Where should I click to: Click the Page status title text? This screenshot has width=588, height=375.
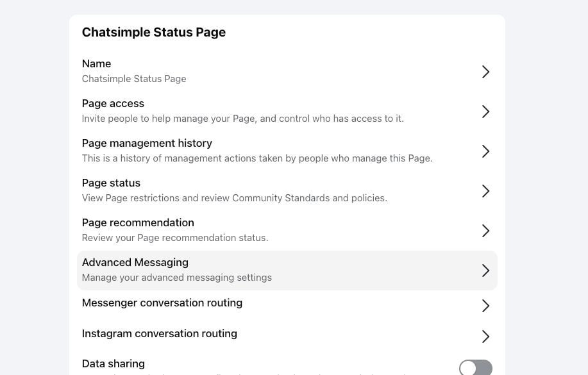111,183
